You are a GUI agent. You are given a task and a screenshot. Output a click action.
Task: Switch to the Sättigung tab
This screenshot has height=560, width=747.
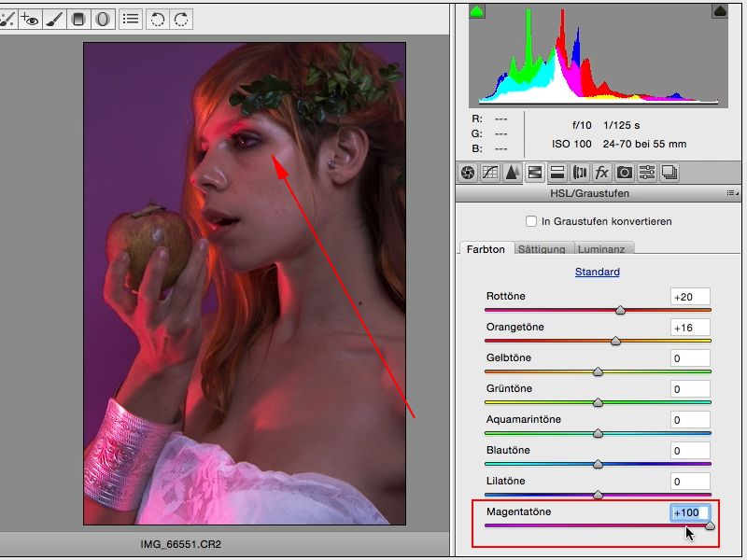[542, 249]
